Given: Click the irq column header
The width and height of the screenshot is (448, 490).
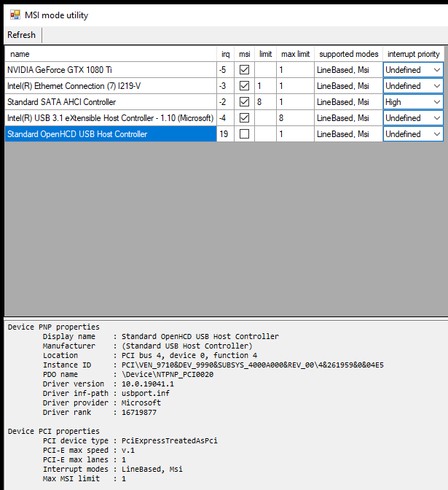Looking at the screenshot, I should [225, 54].
